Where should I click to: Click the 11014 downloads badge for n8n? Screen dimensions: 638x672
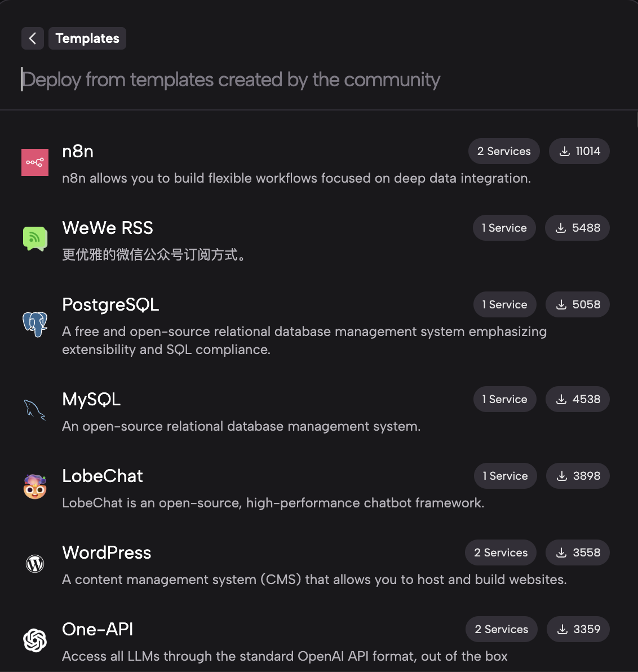pyautogui.click(x=579, y=151)
